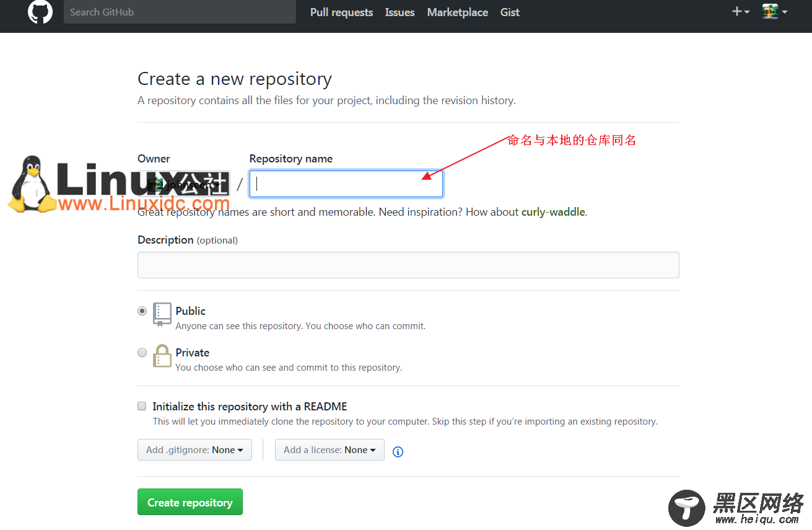Open the GitHub Octocat home logo
The image size is (812, 530).
tap(40, 12)
